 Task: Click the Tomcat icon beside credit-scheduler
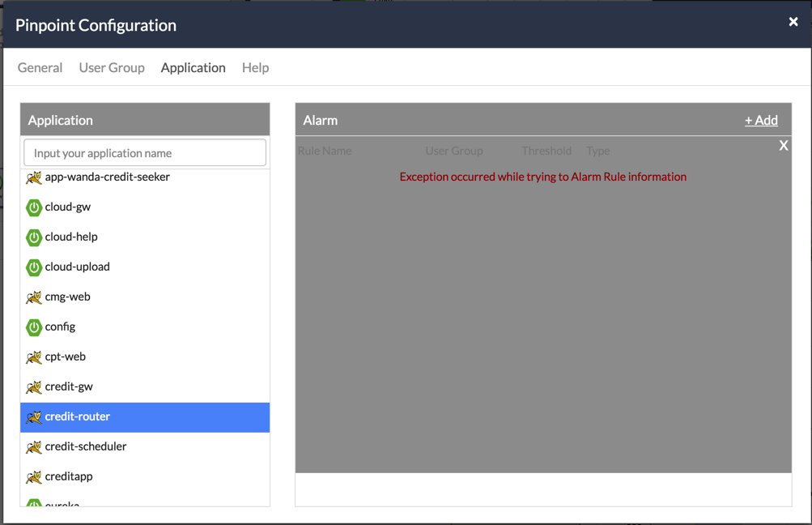[34, 447]
